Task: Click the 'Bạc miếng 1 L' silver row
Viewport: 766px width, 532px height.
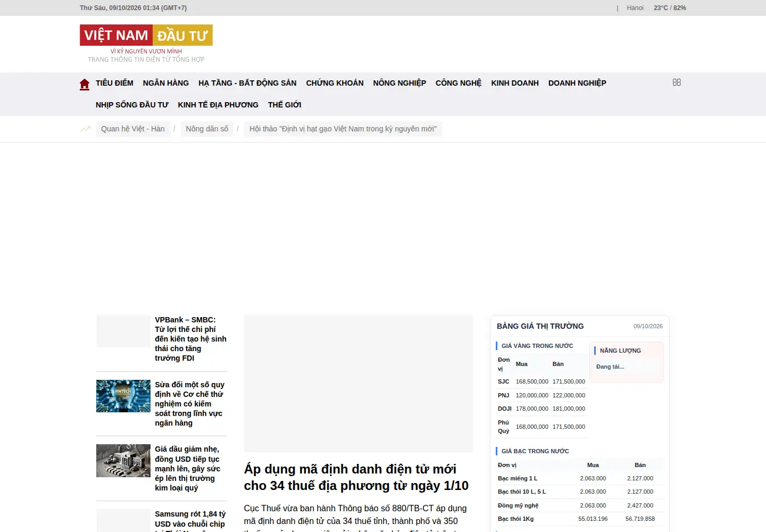Action: point(580,478)
